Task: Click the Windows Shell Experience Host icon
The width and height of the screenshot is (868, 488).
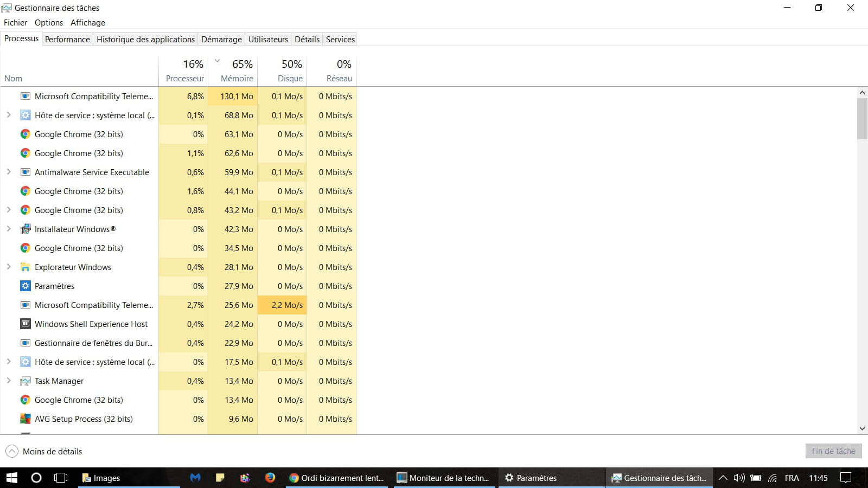Action: [25, 324]
